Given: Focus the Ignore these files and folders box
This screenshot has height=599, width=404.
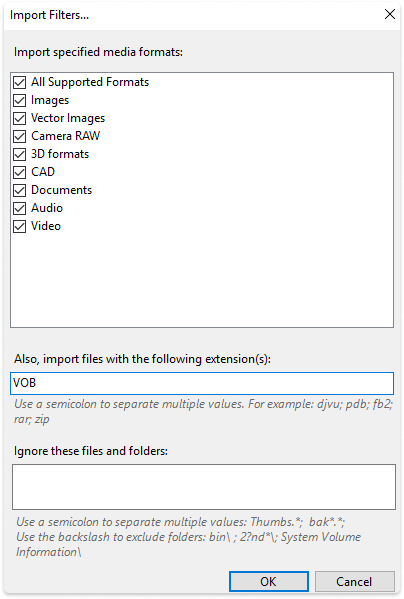Looking at the screenshot, I should (204, 487).
